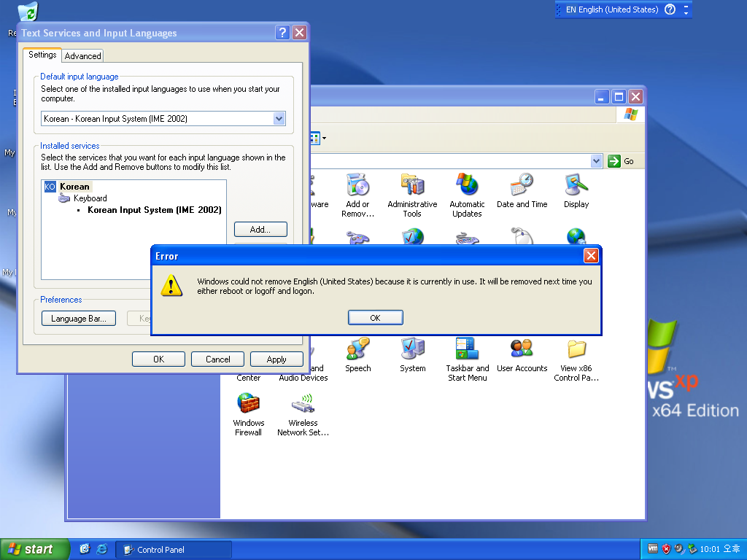Screen dimensions: 747x560
Task: Open Administrative Tools icon
Action: 412,195
